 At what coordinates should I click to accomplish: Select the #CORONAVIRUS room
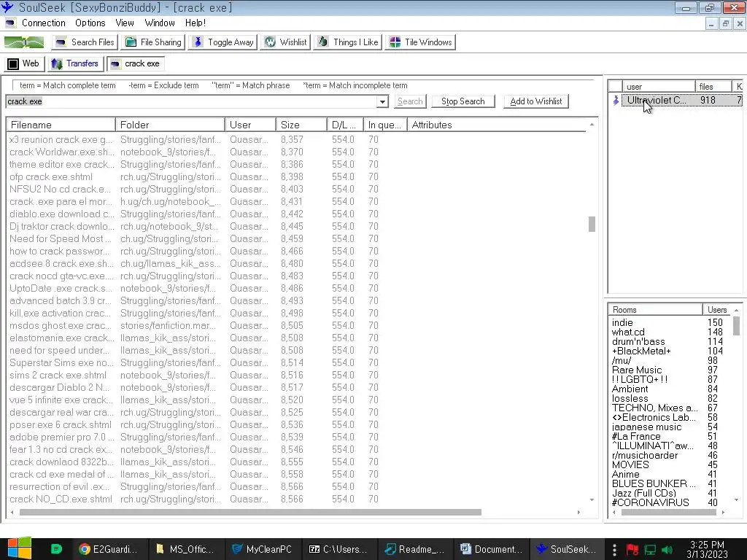[x=650, y=503]
